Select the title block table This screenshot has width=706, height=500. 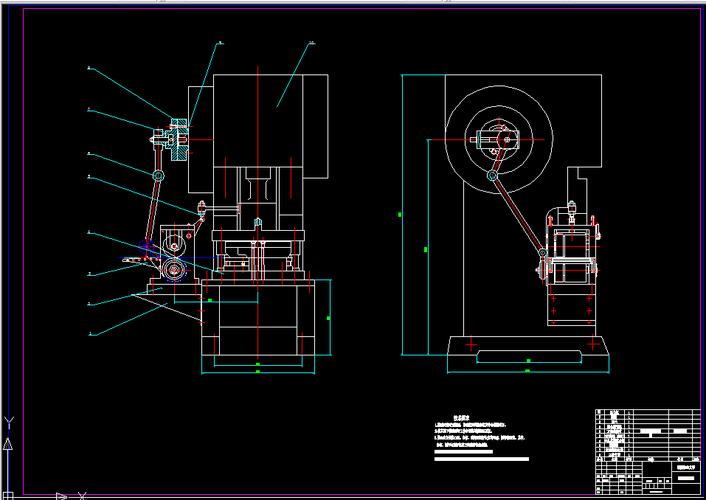click(648, 451)
